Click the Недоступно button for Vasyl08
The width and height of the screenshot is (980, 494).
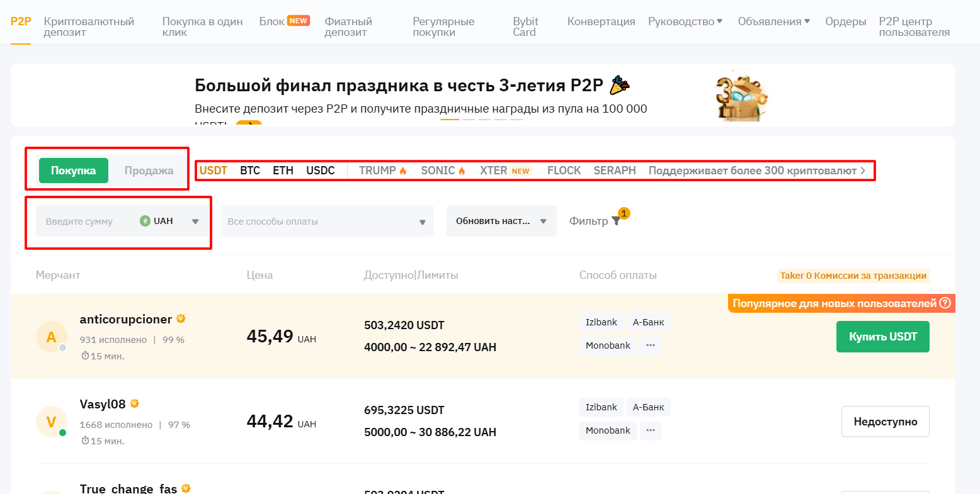point(886,422)
